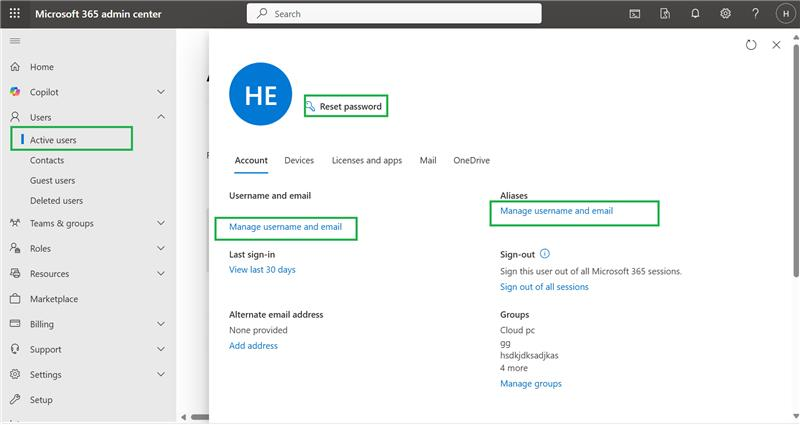The image size is (800, 425).
Task: Click Sign out of all sessions
Action: coord(544,287)
